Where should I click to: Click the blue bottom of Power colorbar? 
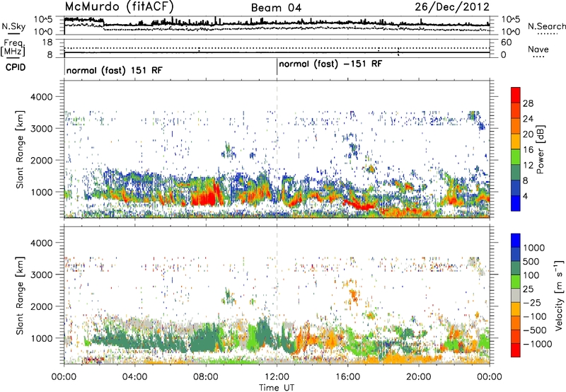[516, 204]
